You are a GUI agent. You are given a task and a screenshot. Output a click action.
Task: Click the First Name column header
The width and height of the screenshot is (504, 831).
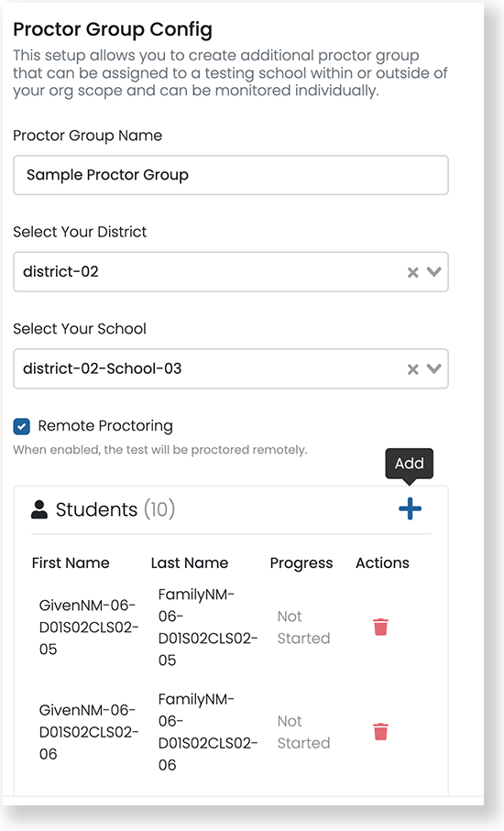[71, 563]
